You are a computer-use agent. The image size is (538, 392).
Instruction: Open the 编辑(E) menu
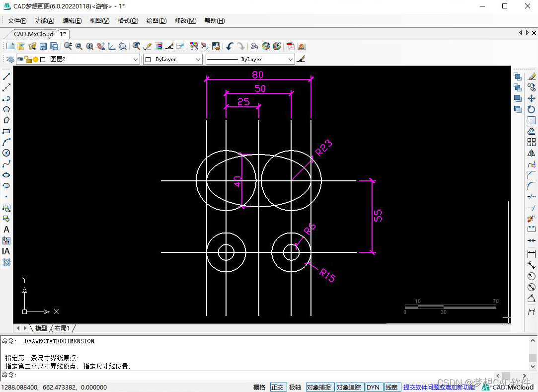72,20
